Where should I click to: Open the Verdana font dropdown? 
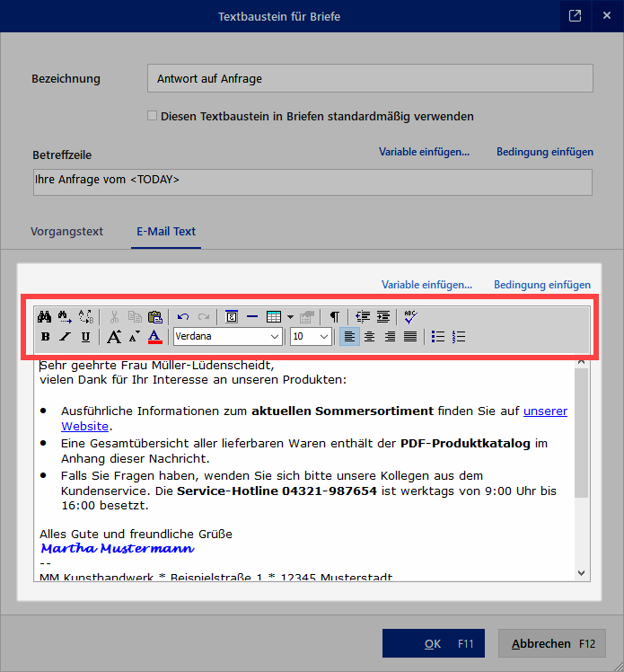[275, 337]
